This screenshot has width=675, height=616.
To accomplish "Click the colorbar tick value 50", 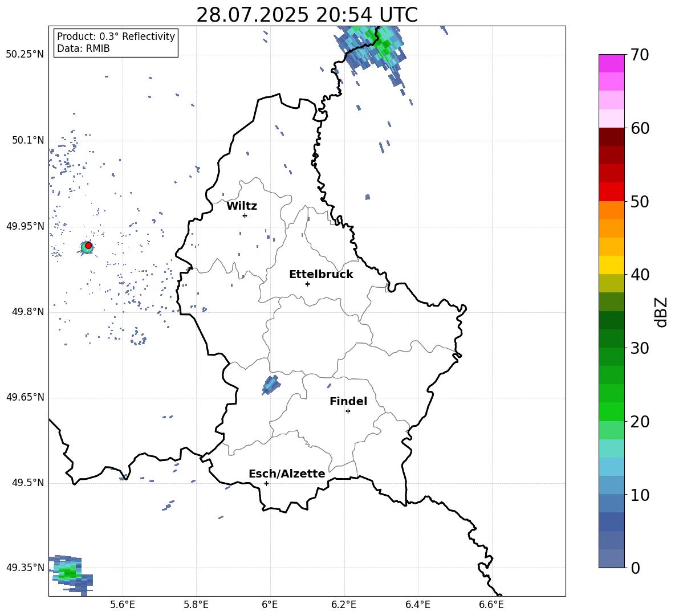I will [x=640, y=201].
